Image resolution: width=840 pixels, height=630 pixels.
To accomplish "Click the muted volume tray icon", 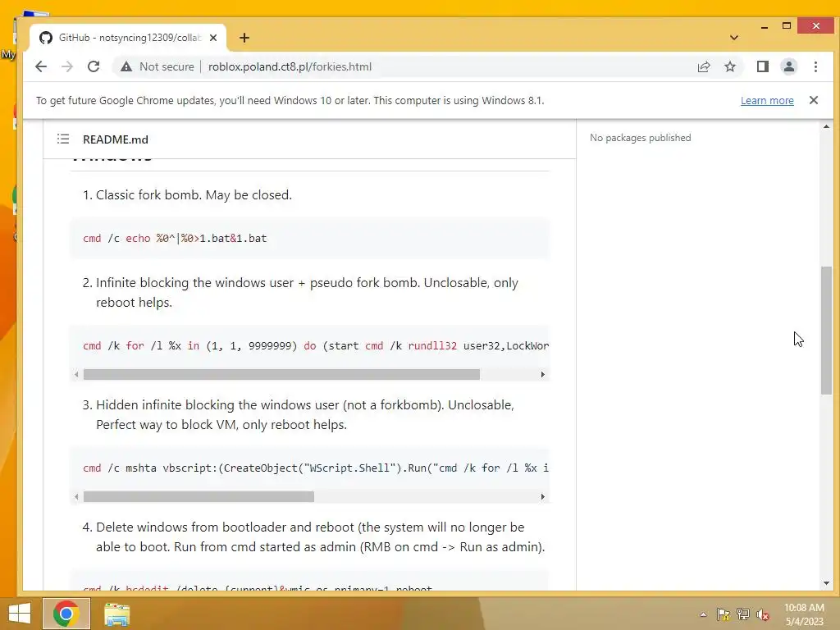I will point(762,614).
